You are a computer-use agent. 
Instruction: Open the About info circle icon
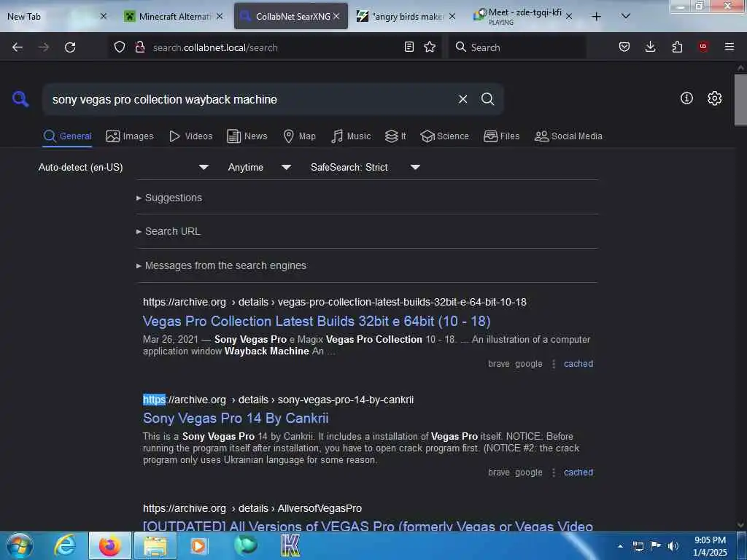pyautogui.click(x=686, y=98)
